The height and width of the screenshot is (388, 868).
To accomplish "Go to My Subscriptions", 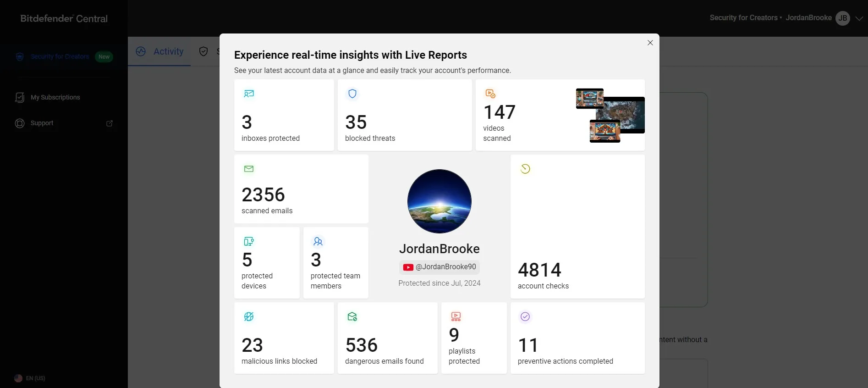I will coord(55,97).
